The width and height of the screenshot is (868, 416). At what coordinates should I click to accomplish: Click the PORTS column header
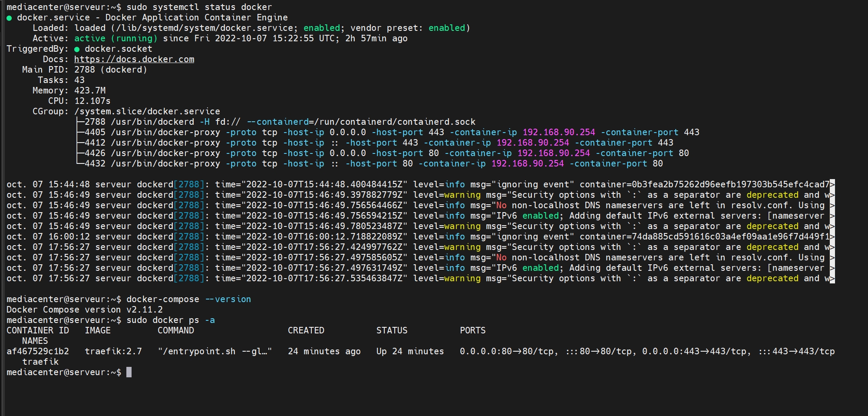tap(472, 331)
